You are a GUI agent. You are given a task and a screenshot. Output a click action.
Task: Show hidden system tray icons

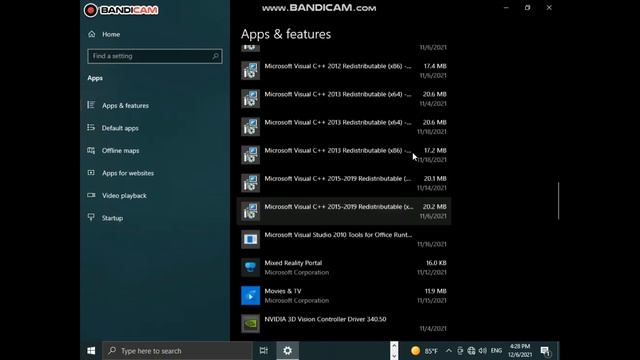449,351
